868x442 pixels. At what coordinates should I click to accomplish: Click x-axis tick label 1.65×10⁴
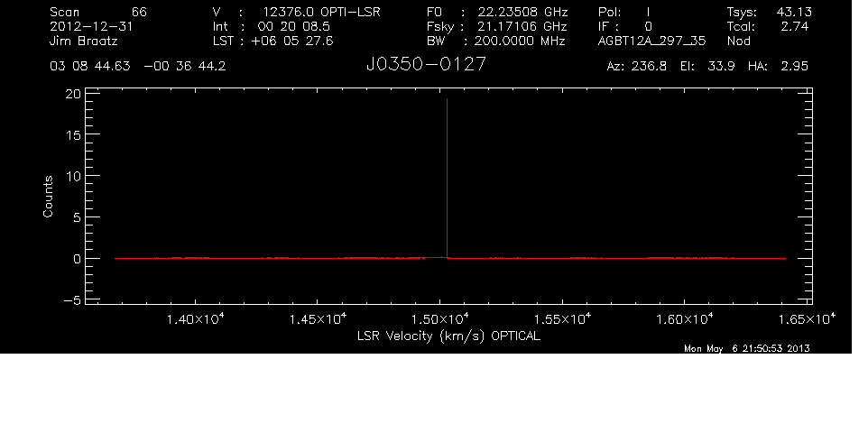[808, 319]
